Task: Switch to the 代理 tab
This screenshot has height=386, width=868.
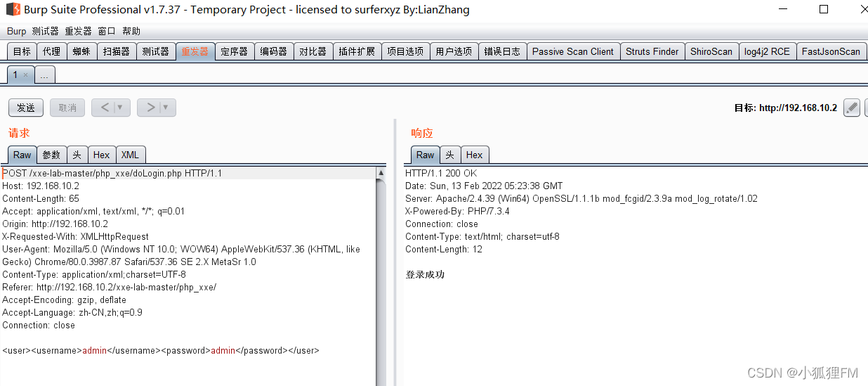Action: [x=51, y=51]
